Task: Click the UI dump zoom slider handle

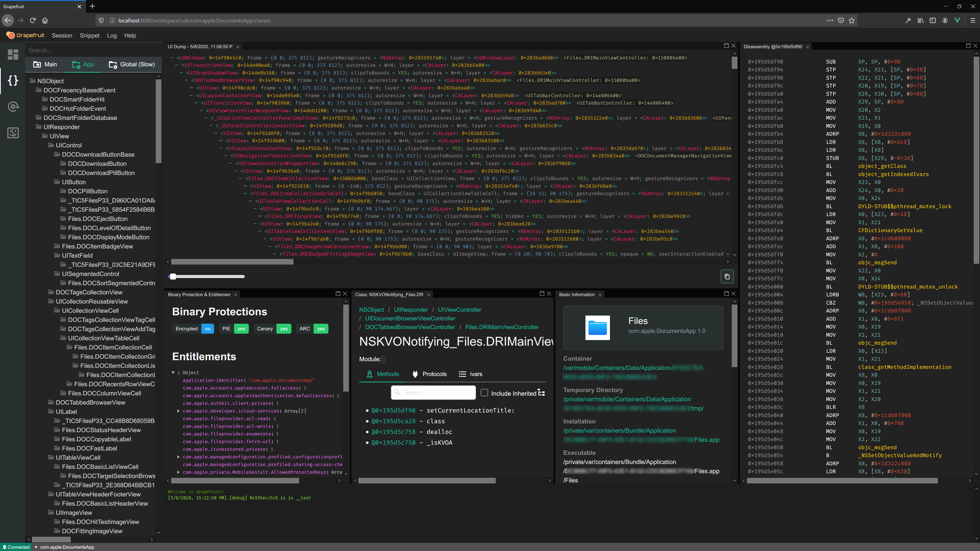Action: [173, 277]
